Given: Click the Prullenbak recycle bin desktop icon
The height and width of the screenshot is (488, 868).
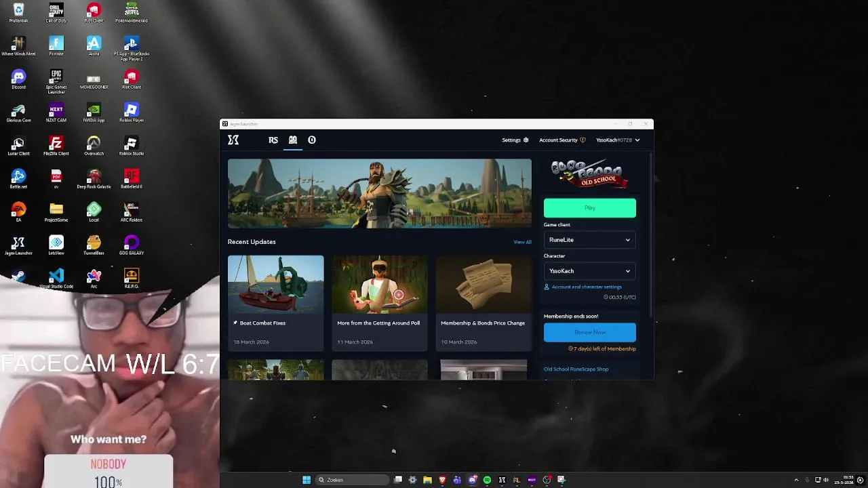Looking at the screenshot, I should [18, 13].
